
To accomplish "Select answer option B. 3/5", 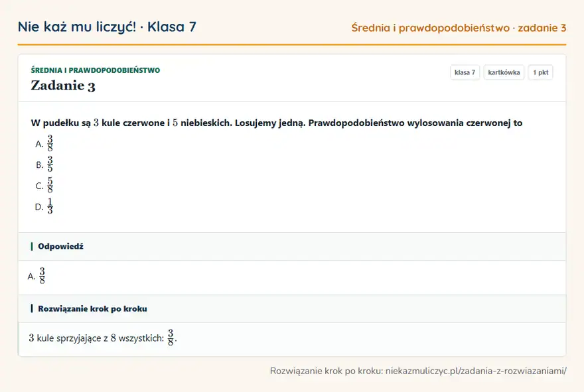I will 44,164.
